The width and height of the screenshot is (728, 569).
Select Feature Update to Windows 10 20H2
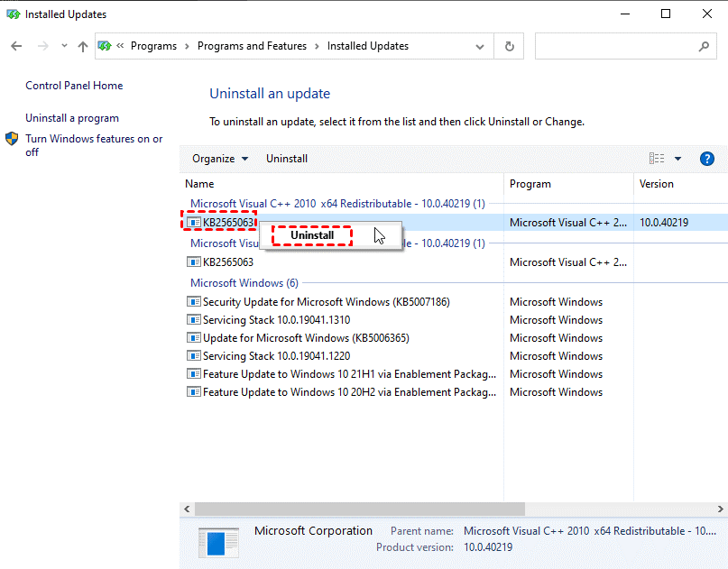tap(349, 392)
